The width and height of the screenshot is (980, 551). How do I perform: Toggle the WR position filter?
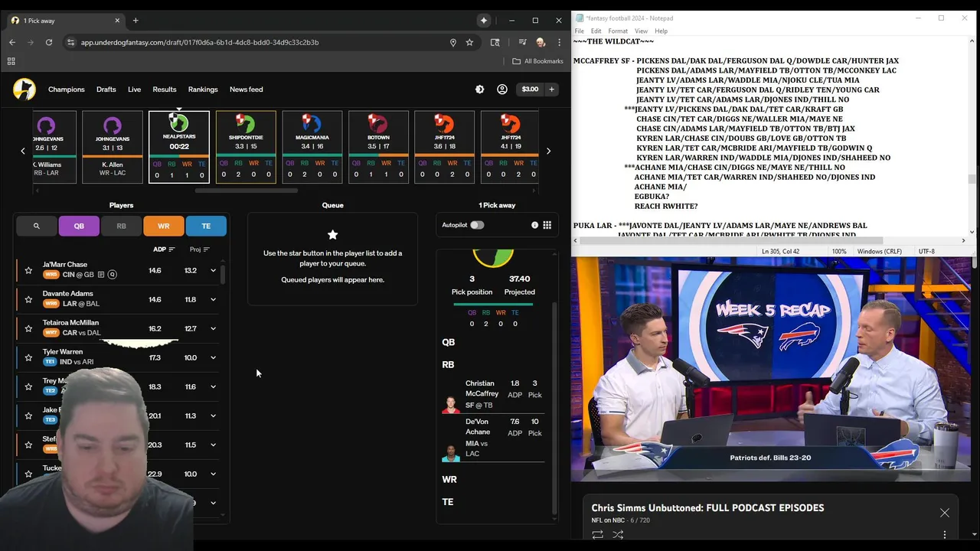pos(164,226)
